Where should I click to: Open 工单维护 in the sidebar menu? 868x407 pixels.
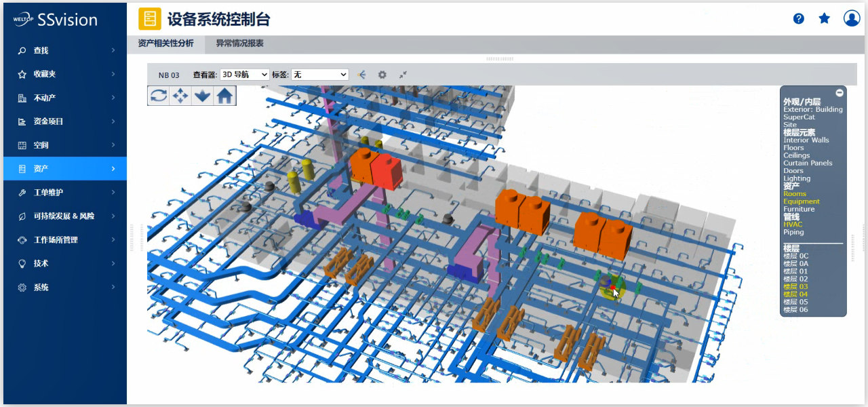pos(49,193)
